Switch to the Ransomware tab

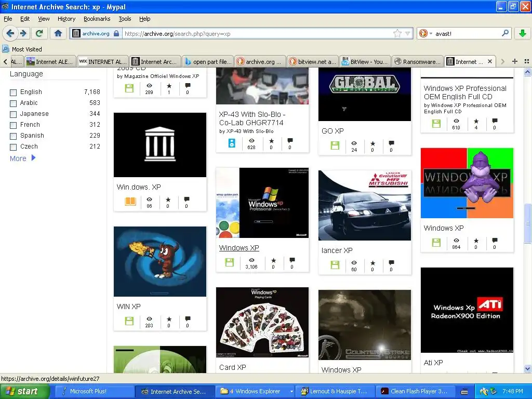[x=418, y=61]
